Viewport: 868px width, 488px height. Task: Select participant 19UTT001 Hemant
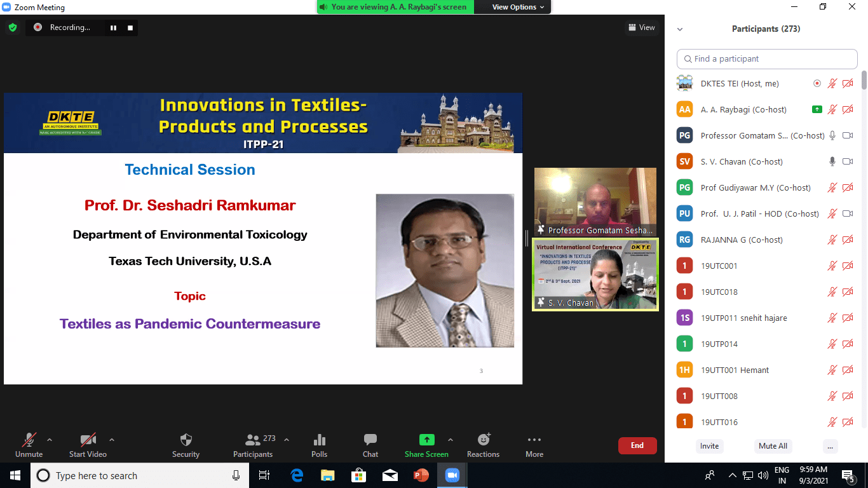765,370
